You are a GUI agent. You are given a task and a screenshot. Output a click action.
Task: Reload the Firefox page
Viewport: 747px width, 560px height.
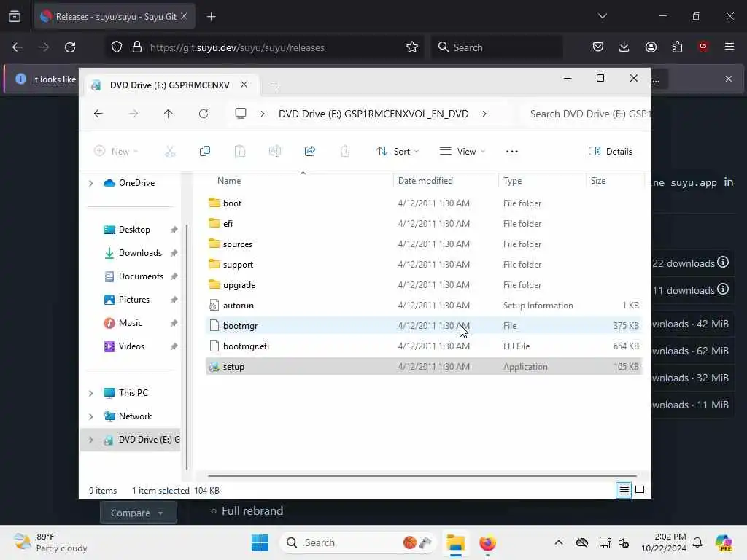point(70,47)
